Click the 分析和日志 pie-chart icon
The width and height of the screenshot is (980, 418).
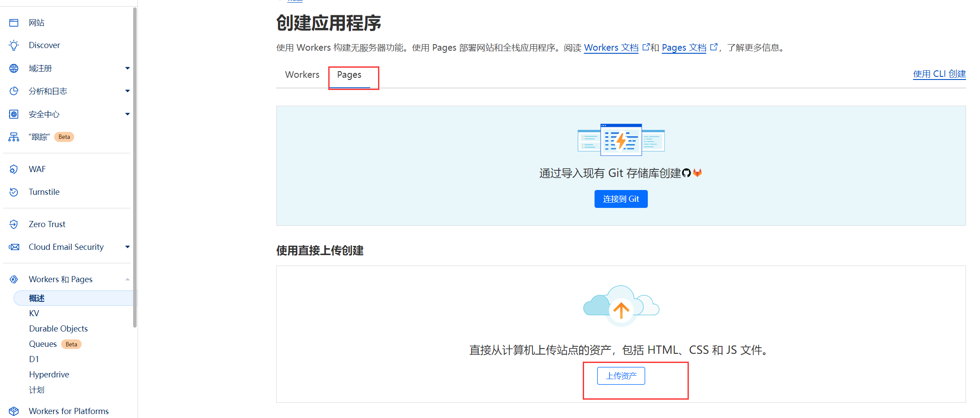14,91
